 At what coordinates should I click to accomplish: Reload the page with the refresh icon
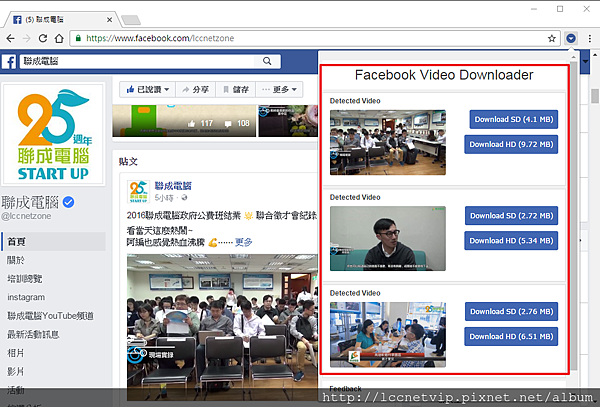coord(43,38)
